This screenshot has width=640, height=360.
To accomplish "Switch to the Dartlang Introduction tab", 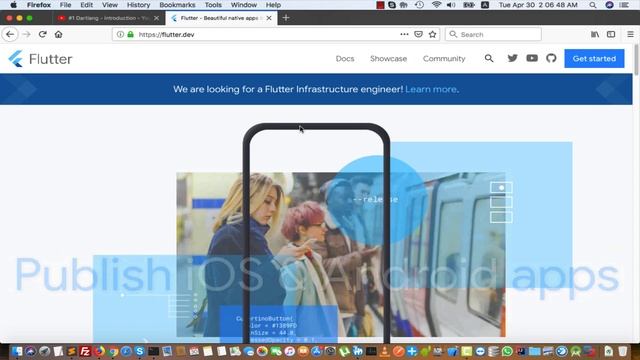I will 108,18.
